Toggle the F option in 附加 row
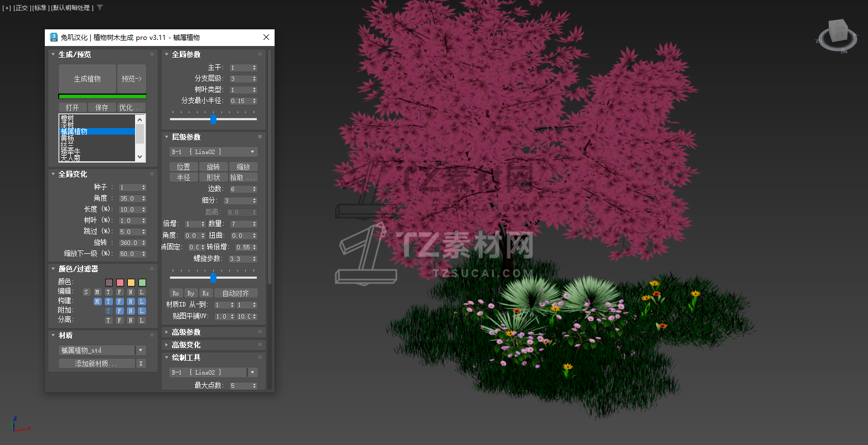 tap(120, 311)
